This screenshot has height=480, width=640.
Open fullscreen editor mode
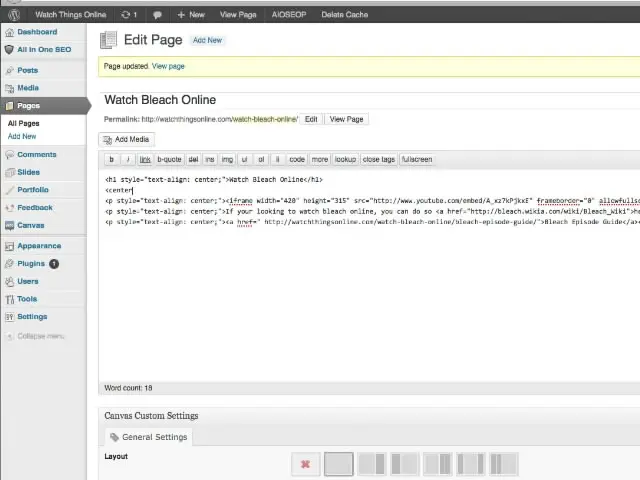coord(417,160)
